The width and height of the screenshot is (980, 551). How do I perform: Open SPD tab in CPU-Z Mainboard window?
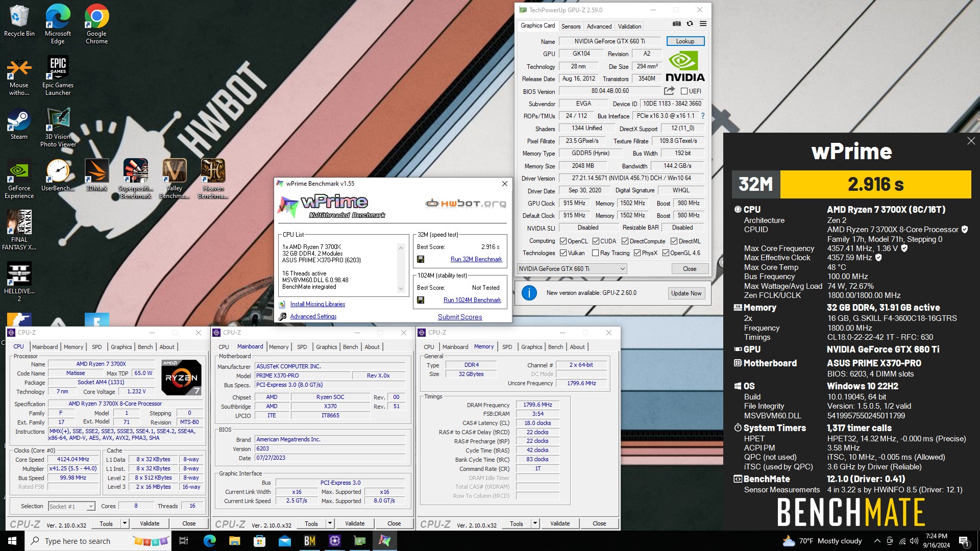[x=302, y=347]
